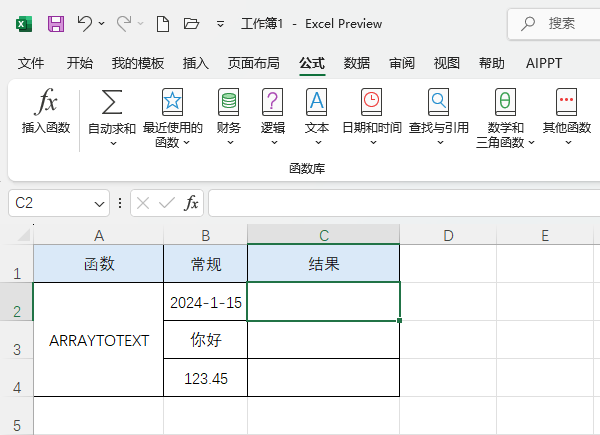Select row 5 header
The height and width of the screenshot is (435, 600).
click(17, 416)
